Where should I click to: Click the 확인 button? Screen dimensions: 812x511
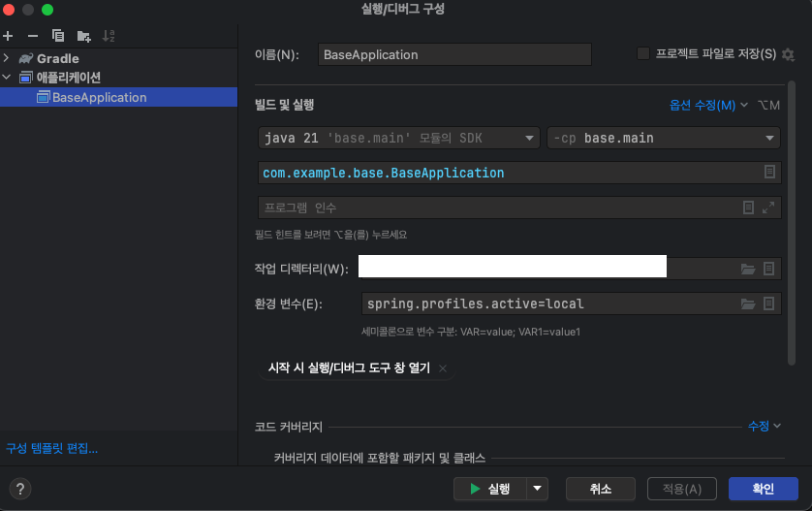[764, 489]
